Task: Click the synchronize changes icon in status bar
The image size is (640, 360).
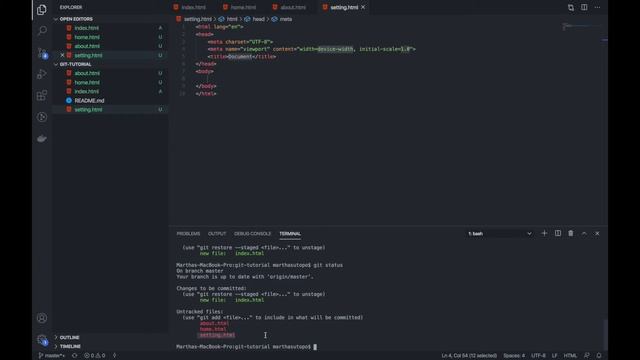Action: click(x=74, y=356)
